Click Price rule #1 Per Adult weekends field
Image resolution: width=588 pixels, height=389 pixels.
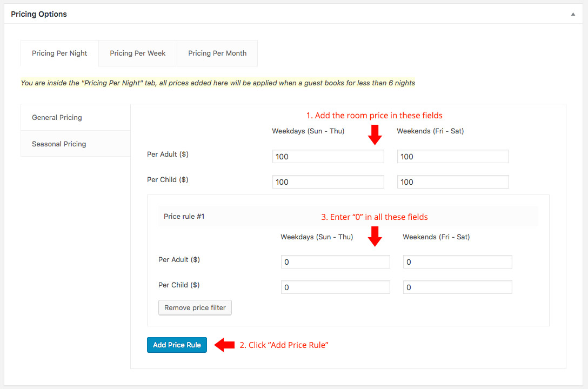[x=457, y=262]
